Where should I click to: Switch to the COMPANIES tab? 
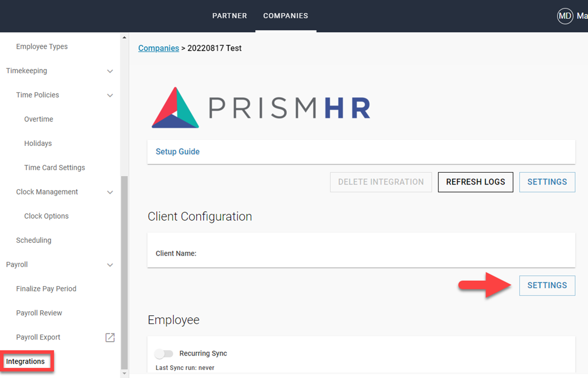click(x=285, y=16)
